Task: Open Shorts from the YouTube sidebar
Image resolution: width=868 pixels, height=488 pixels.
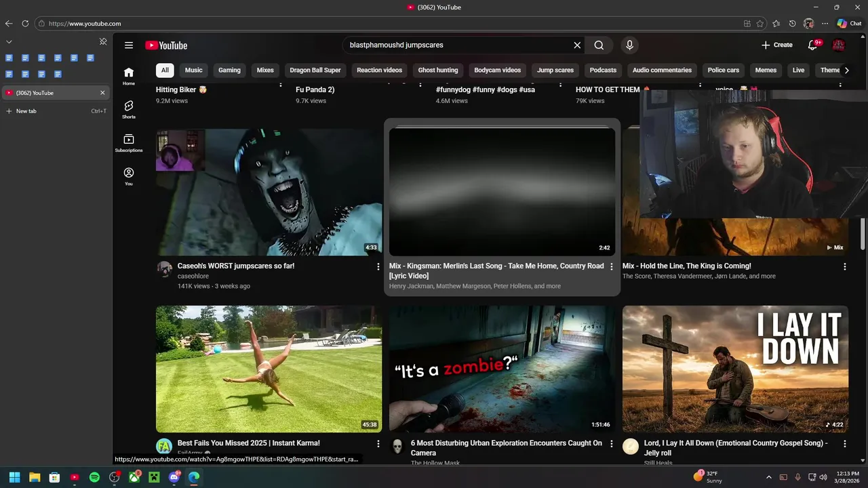Action: [129, 109]
